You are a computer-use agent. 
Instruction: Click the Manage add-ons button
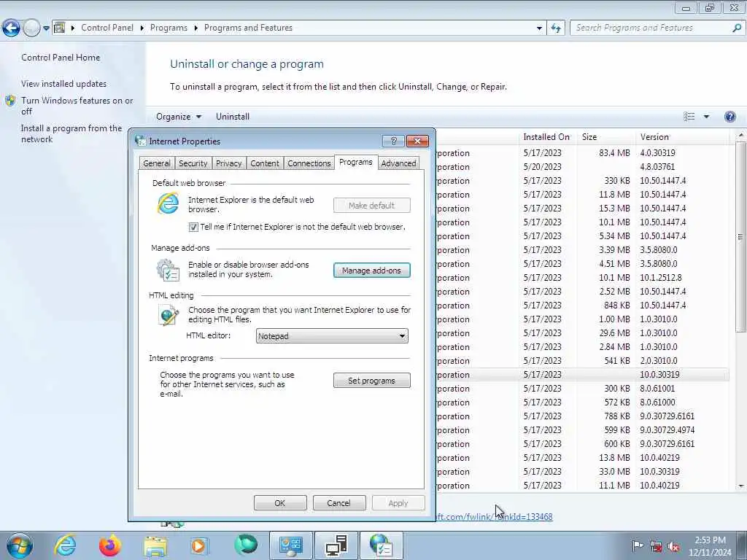371,271
